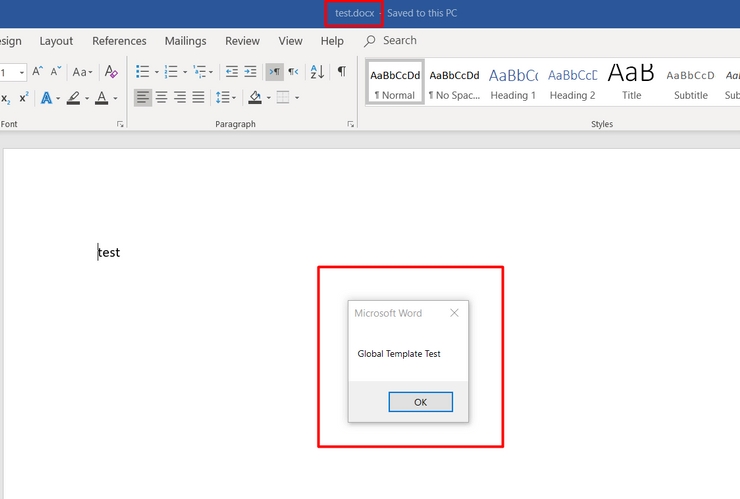Expand the line spacing options
The width and height of the screenshot is (740, 499).
click(225, 98)
